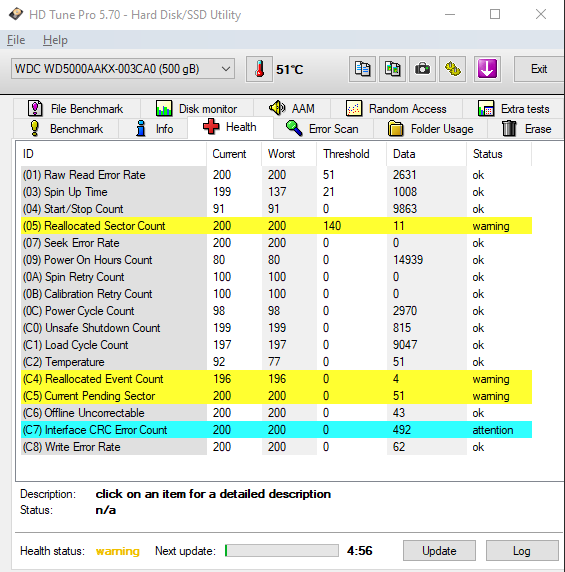This screenshot has width=565, height=572.
Task: Open the Log button
Action: pos(522,550)
